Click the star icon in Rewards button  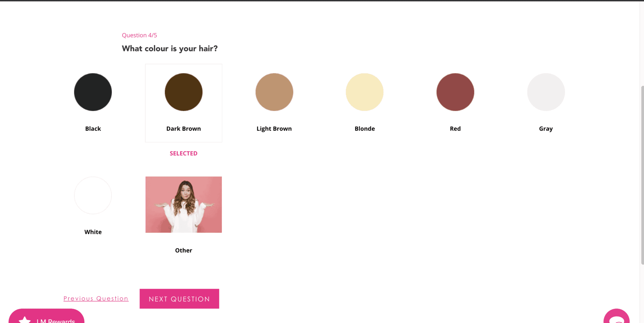point(25,320)
